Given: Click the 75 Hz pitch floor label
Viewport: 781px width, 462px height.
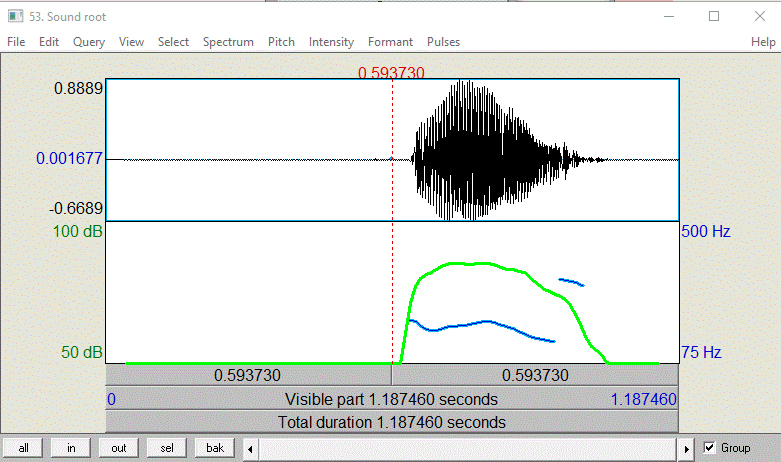Looking at the screenshot, I should (701, 352).
